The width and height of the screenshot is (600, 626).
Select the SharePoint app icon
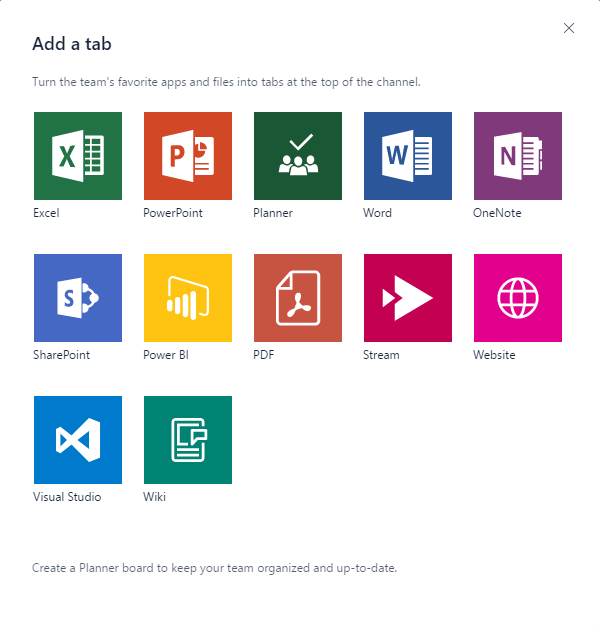(78, 298)
